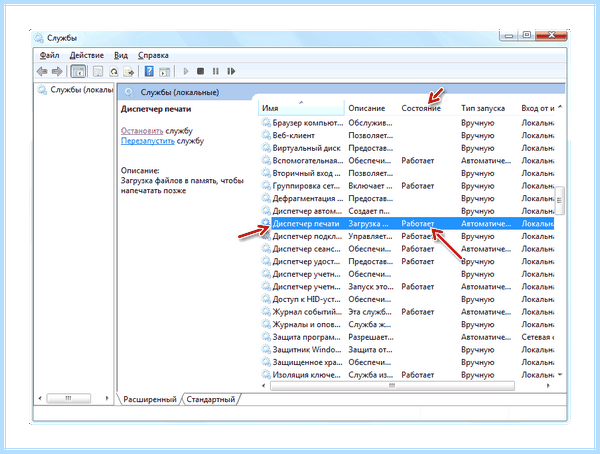Click the vertical scrollbar thumb of service list
Screen dimensions: 600x454
tap(560, 201)
